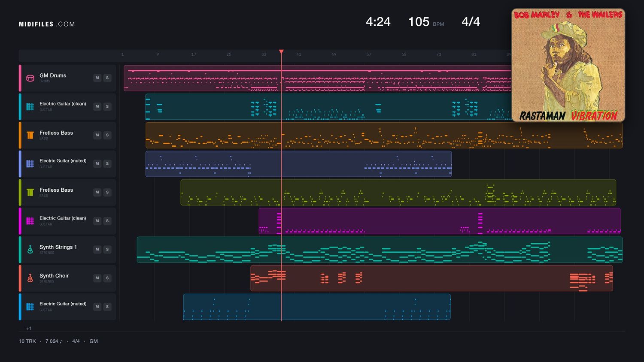Solo the teal Electric Guitar (clean) track

coord(107,106)
